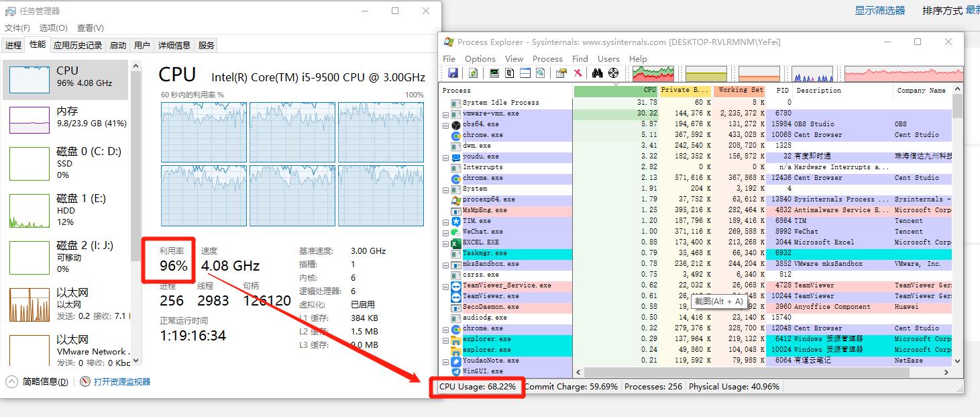Click the Save icon in Process Explorer toolbar
Viewport: 980px width, 417px height.
[453, 73]
